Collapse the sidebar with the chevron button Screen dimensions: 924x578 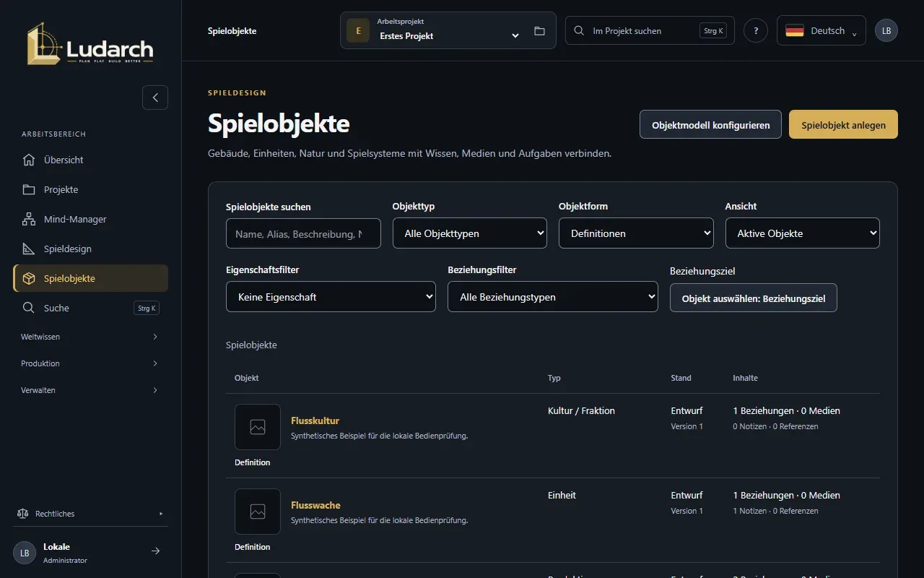click(155, 98)
